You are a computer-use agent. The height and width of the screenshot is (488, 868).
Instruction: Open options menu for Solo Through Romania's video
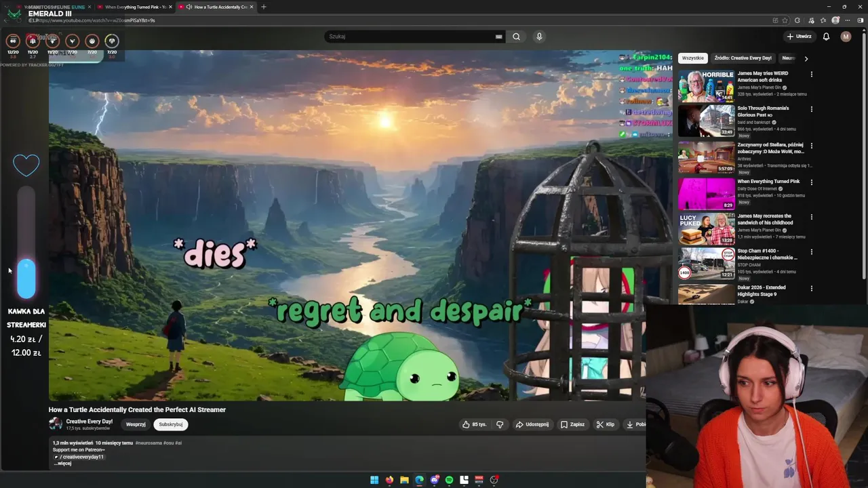pos(811,109)
